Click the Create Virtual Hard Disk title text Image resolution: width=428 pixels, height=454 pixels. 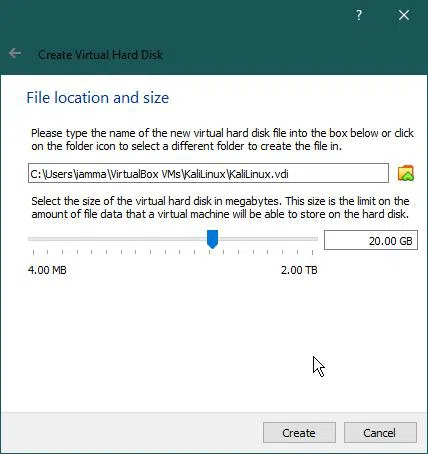pyautogui.click(x=101, y=55)
